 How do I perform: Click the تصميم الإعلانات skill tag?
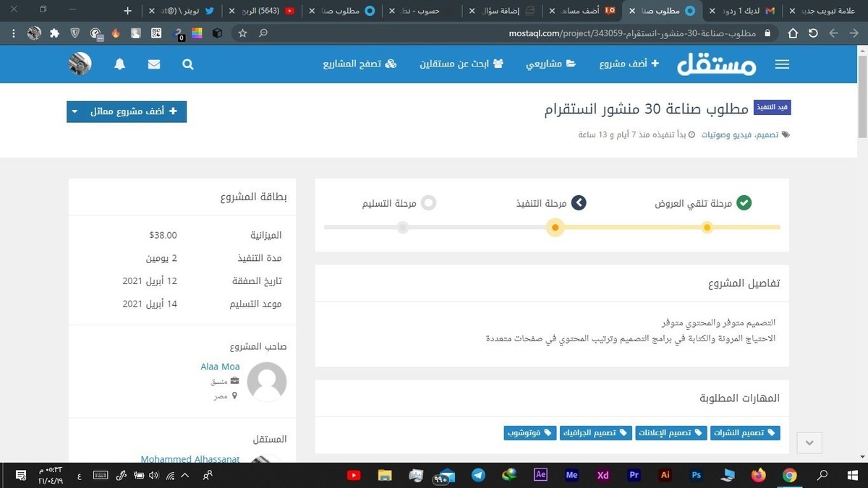671,433
